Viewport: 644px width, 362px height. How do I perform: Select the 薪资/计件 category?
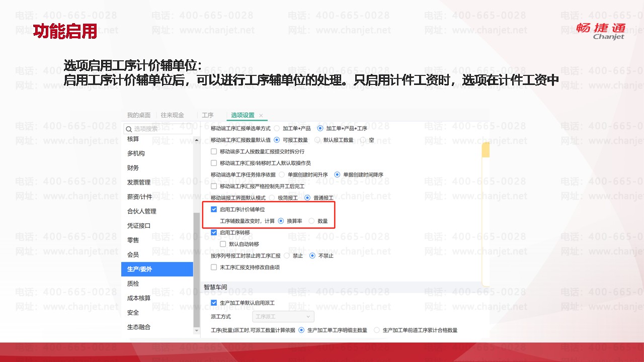tap(139, 197)
